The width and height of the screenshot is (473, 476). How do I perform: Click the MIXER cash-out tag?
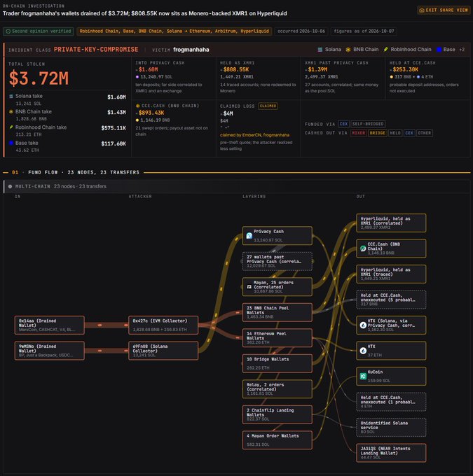coord(358,133)
